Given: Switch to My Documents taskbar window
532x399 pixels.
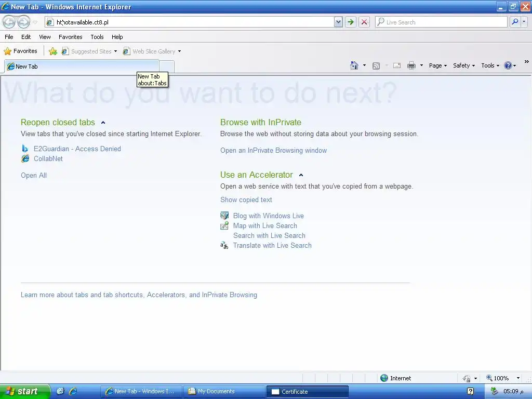Looking at the screenshot, I should click(224, 391).
